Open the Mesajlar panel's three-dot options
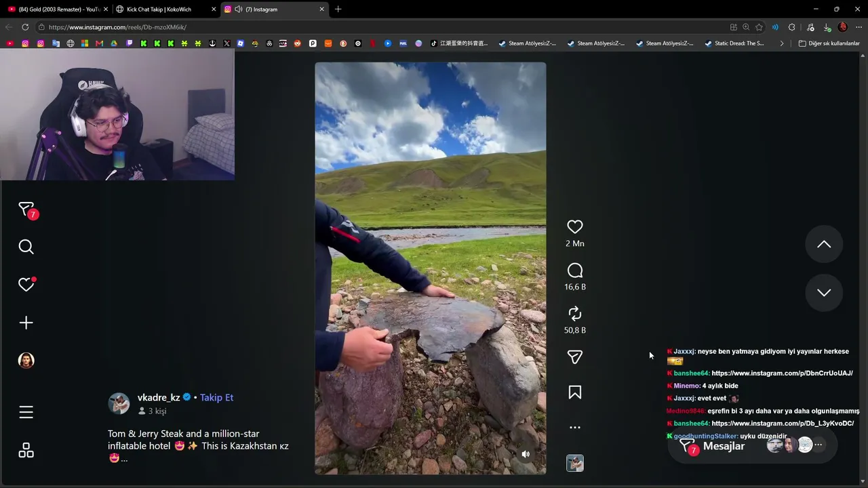Viewport: 868px width, 488px height. click(x=818, y=445)
